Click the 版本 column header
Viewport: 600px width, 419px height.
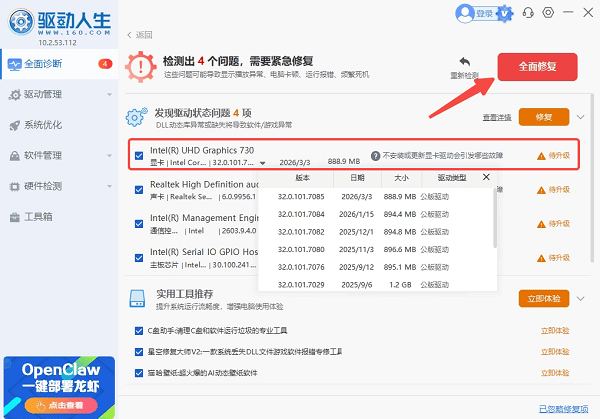303,178
